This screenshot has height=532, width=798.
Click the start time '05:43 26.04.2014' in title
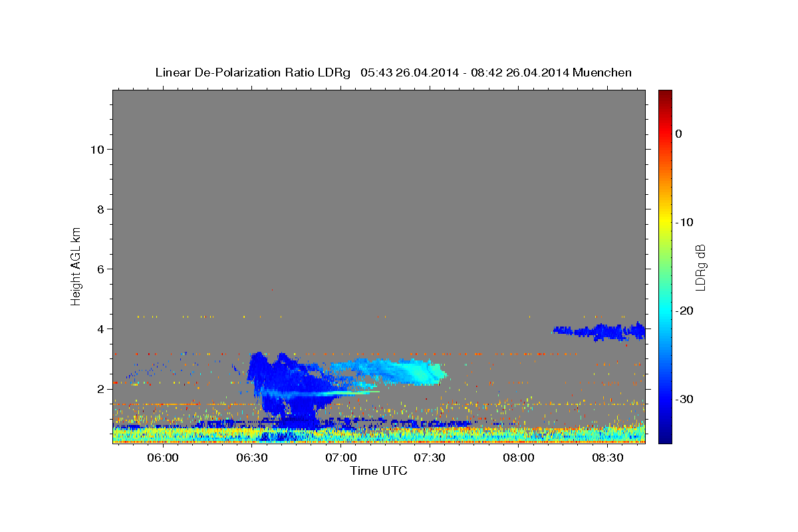[410, 72]
